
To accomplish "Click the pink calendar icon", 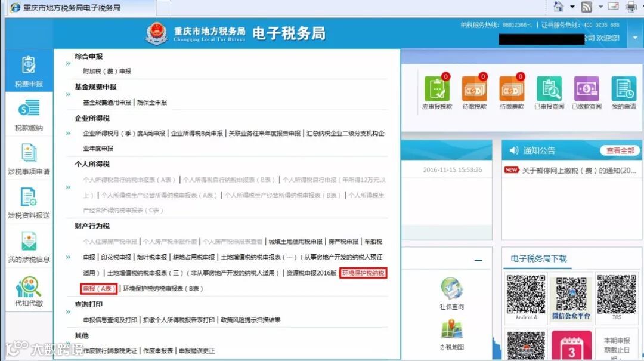I will click(571, 346).
